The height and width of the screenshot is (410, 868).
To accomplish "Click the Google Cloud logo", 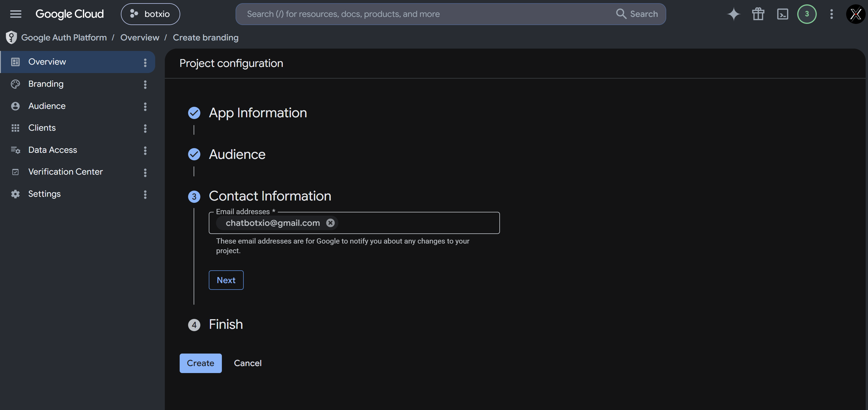I will [x=69, y=14].
